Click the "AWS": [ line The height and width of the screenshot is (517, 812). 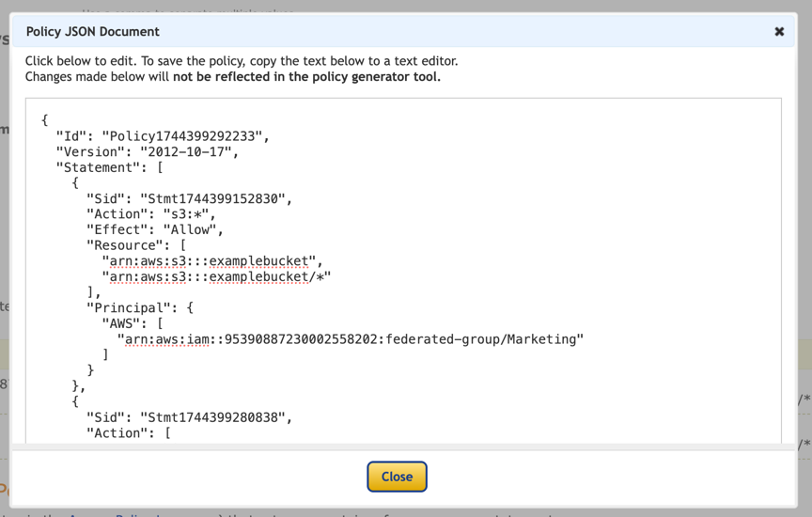pyautogui.click(x=132, y=323)
